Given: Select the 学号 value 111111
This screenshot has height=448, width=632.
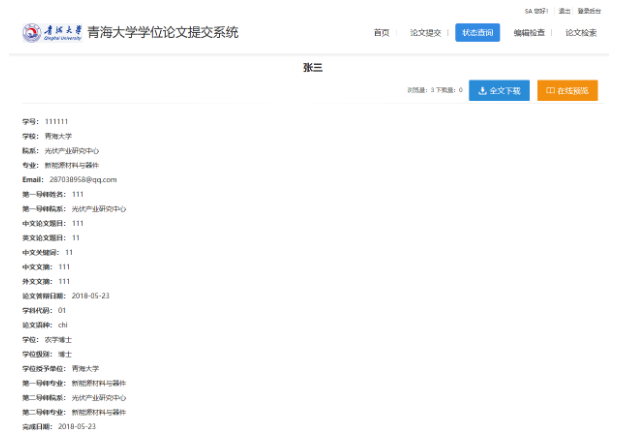Looking at the screenshot, I should point(56,121).
